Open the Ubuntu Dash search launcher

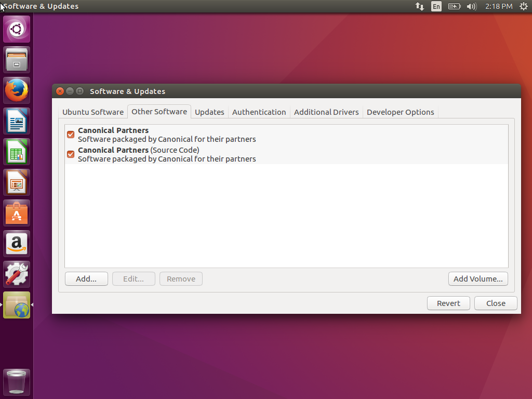tap(17, 29)
